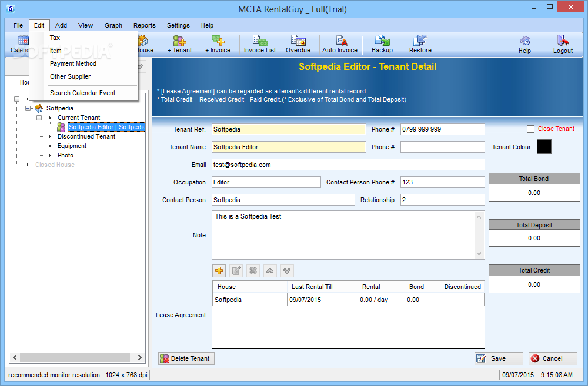Select the Discontinued Tenant tree item
The width and height of the screenshot is (588, 386).
(86, 136)
